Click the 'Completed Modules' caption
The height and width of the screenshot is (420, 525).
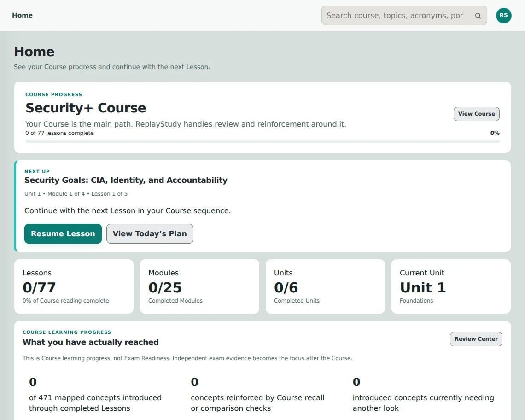tap(175, 301)
